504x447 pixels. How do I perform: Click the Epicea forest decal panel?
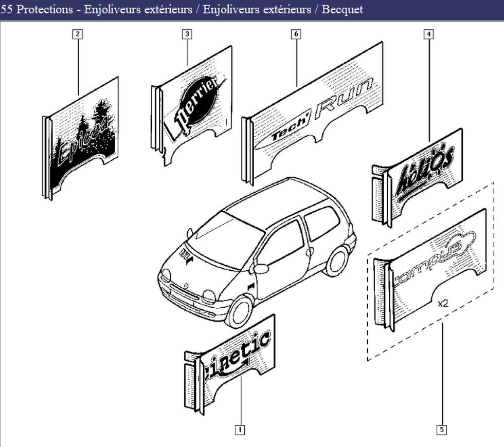pos(80,139)
